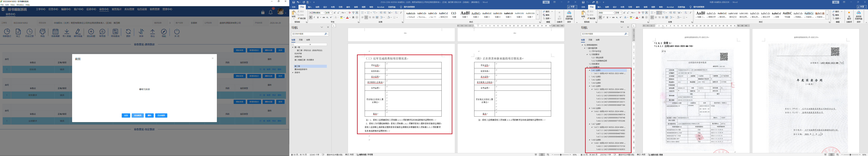The height and width of the screenshot is (156, 868).
Task: Open notifications via the bell icon
Action: 271,12
